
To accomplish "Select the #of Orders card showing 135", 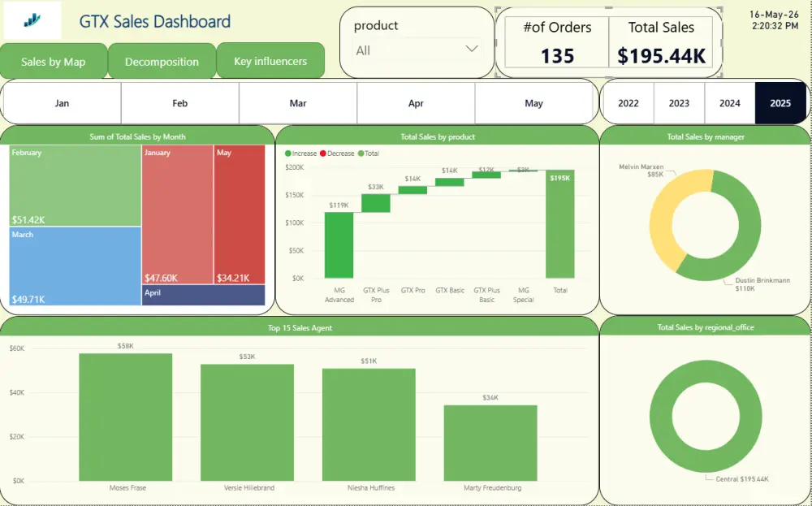I will (x=557, y=42).
